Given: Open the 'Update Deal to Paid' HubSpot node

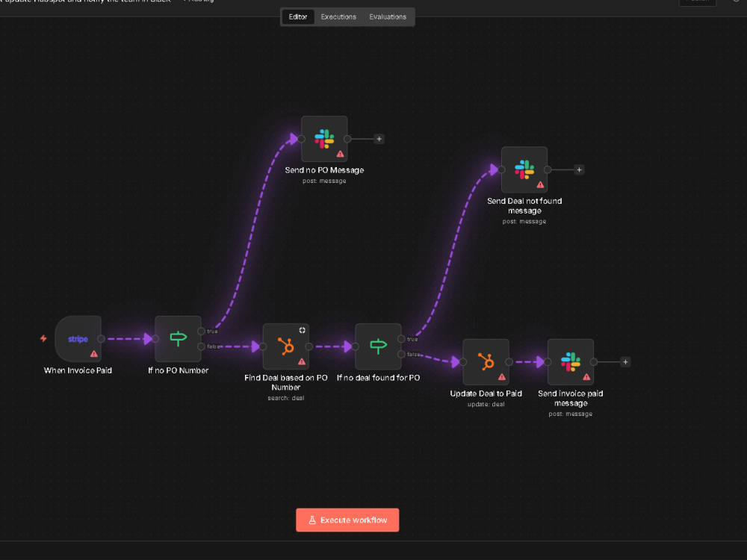Looking at the screenshot, I should [486, 362].
